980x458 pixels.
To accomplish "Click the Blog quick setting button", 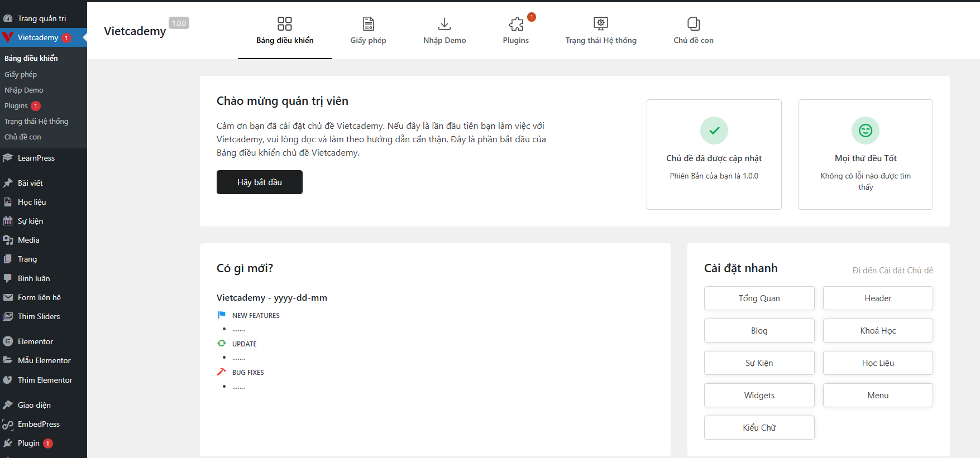I will pyautogui.click(x=759, y=331).
